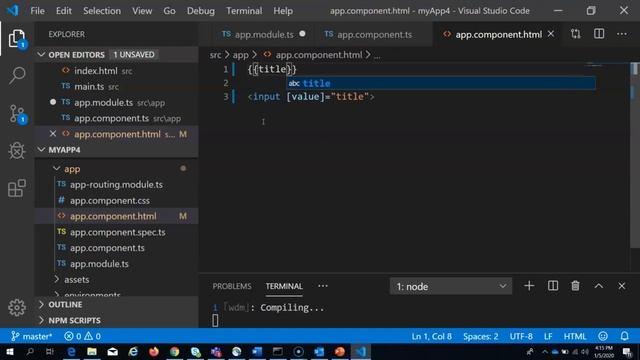The width and height of the screenshot is (640, 360).
Task: Open the Search view in activity bar
Action: 17,76
